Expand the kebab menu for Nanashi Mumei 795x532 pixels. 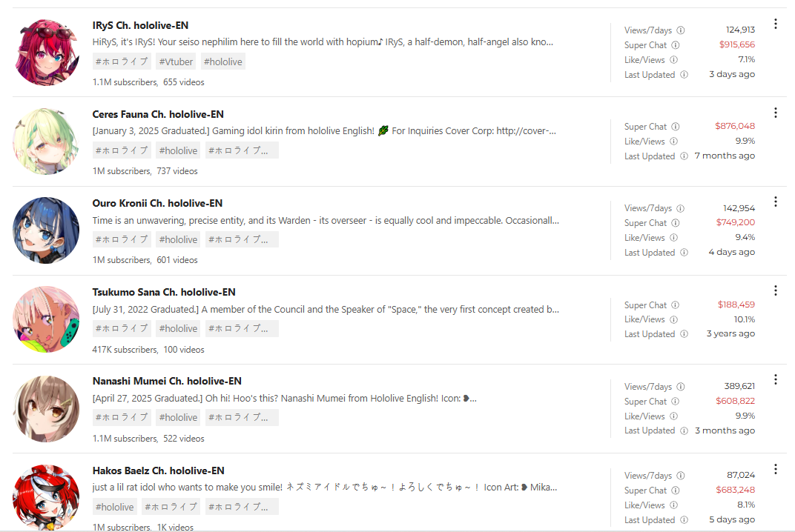click(775, 379)
